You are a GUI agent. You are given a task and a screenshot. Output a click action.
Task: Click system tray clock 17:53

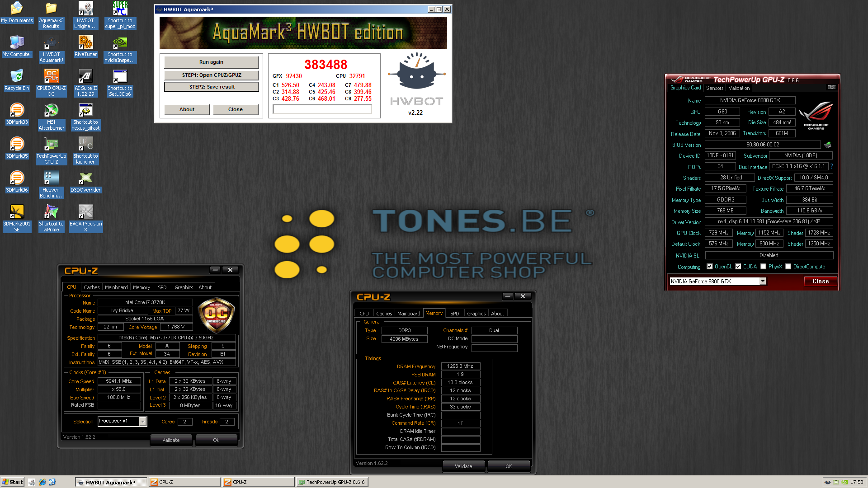click(x=857, y=482)
